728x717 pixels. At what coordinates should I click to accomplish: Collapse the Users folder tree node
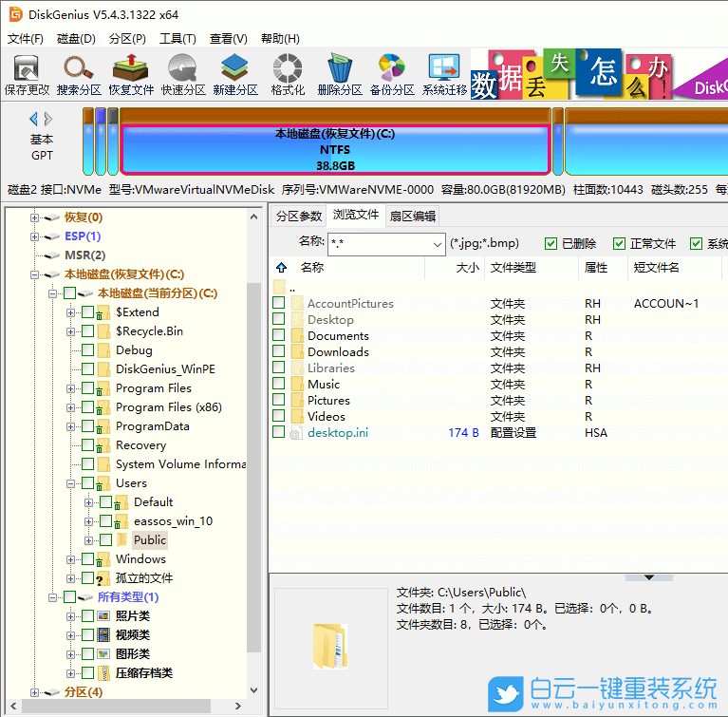click(71, 483)
